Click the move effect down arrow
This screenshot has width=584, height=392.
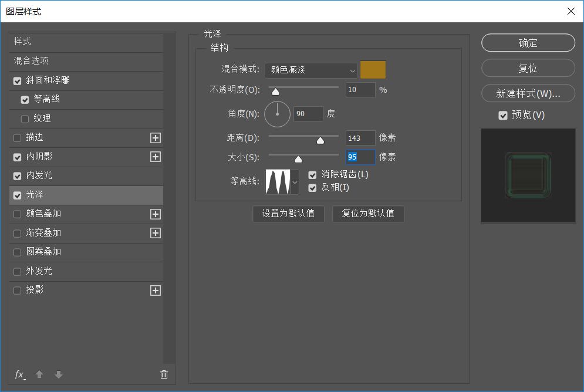[x=59, y=374]
